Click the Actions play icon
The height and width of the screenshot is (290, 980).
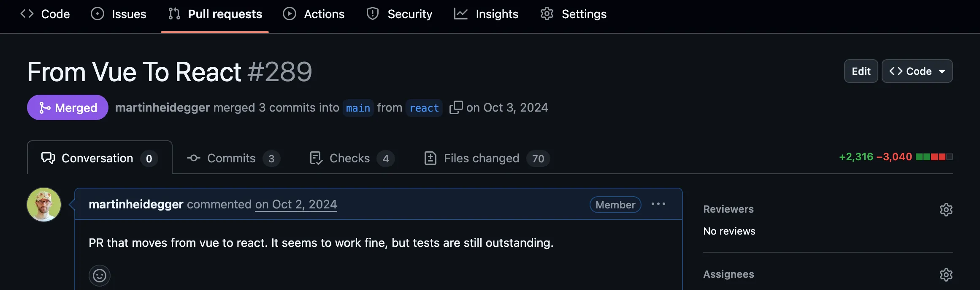click(289, 14)
